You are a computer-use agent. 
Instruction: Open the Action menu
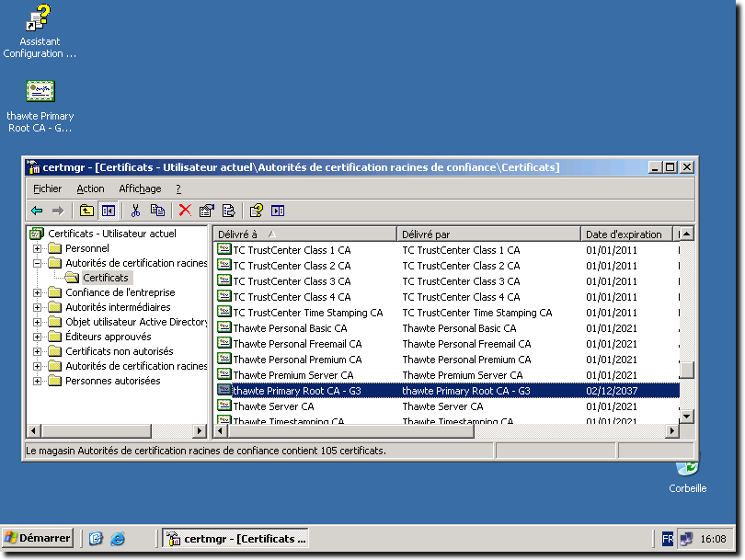pos(91,189)
